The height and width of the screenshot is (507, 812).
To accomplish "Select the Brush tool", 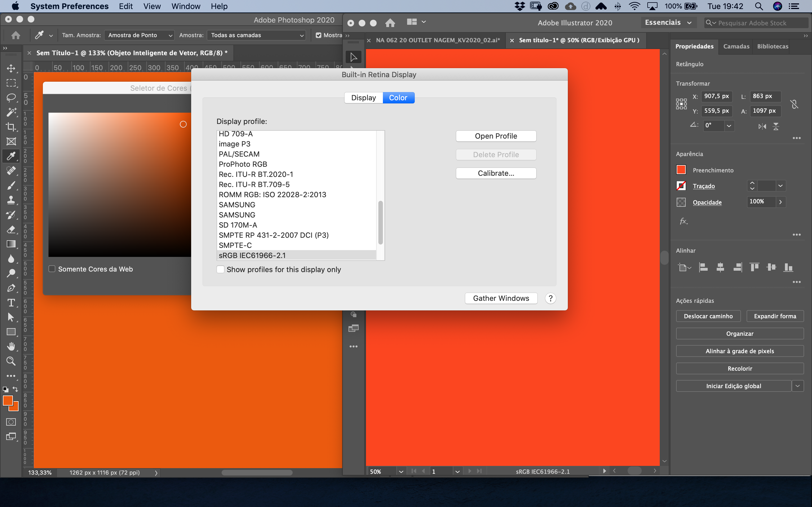I will (x=11, y=185).
